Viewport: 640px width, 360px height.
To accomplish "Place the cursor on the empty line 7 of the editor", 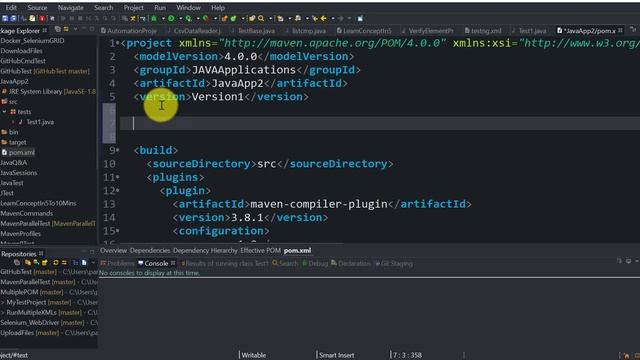I will coord(380,123).
